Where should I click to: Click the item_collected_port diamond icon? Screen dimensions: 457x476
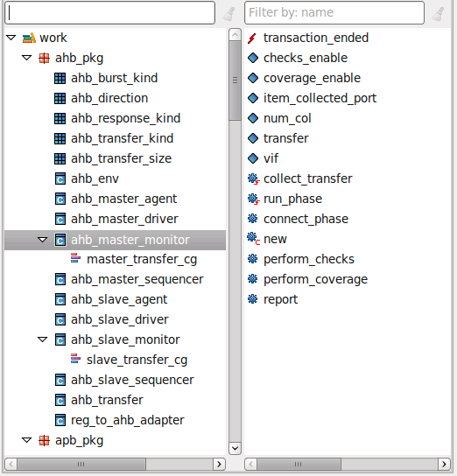253,98
